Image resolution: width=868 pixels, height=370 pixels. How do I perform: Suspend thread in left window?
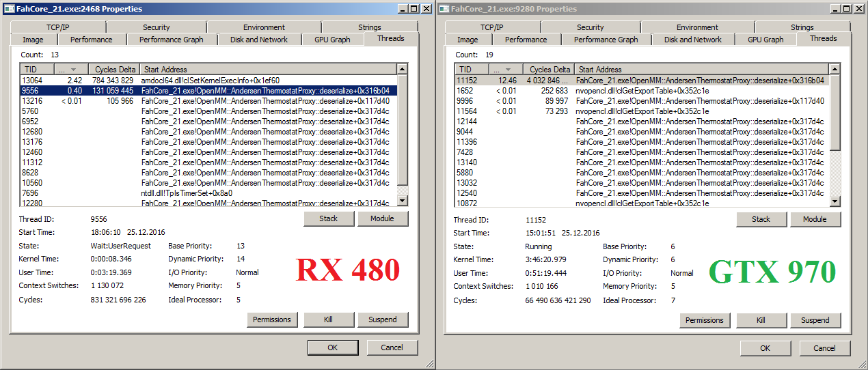pos(382,319)
